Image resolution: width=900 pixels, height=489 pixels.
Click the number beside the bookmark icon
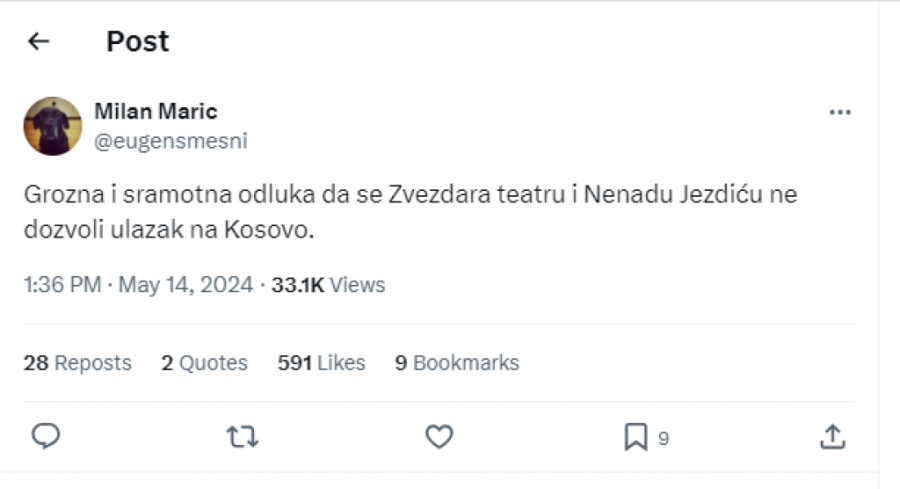663,437
